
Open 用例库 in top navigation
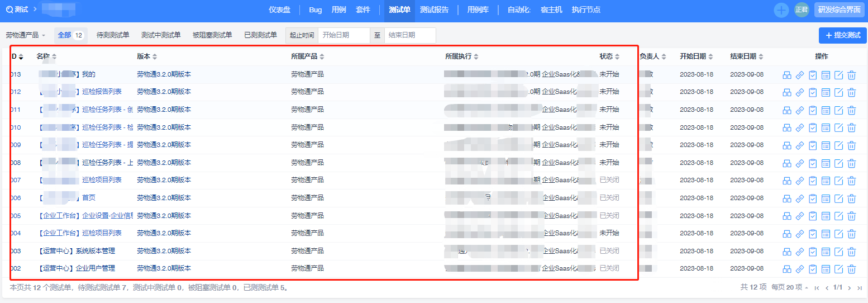(478, 10)
